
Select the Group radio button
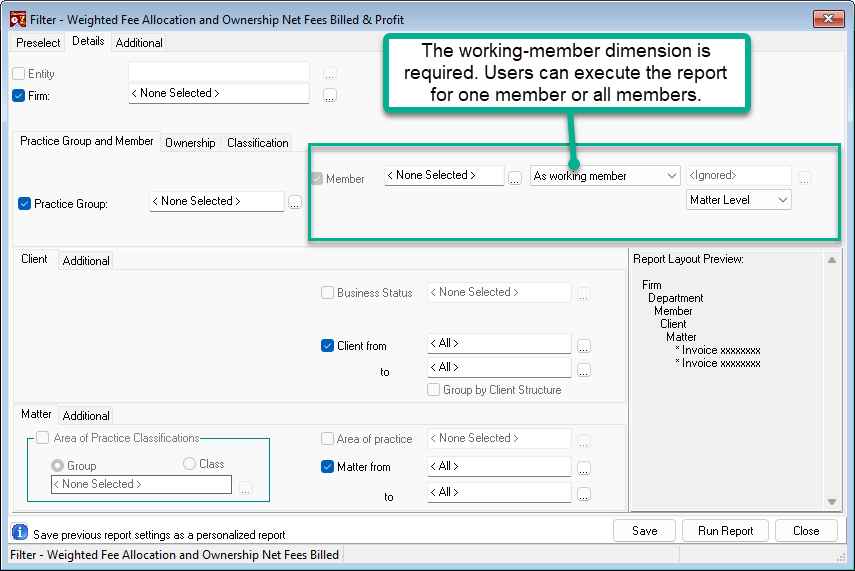tap(57, 466)
